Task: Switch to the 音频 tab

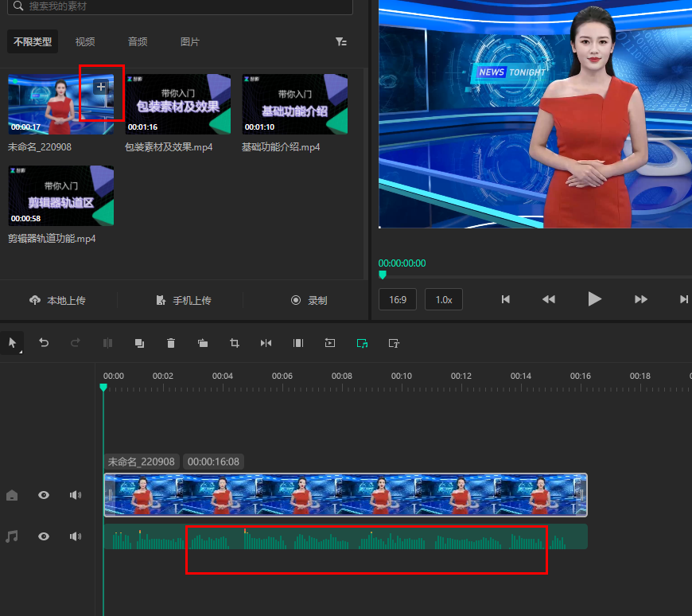Action: click(x=138, y=41)
